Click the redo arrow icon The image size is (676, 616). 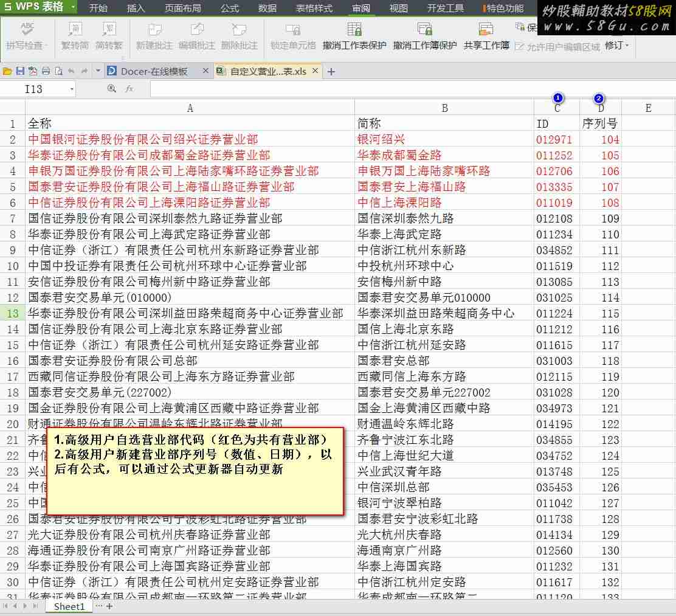coord(84,71)
